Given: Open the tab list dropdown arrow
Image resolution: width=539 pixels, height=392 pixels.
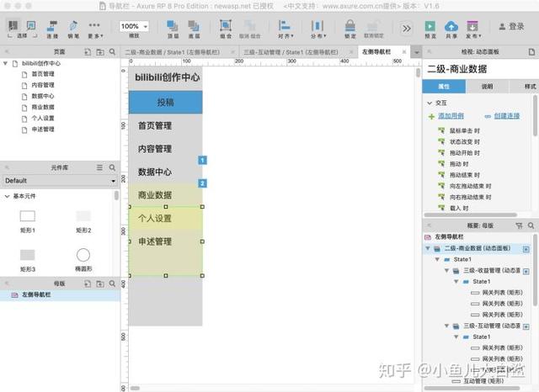Looking at the screenshot, I should click(417, 52).
